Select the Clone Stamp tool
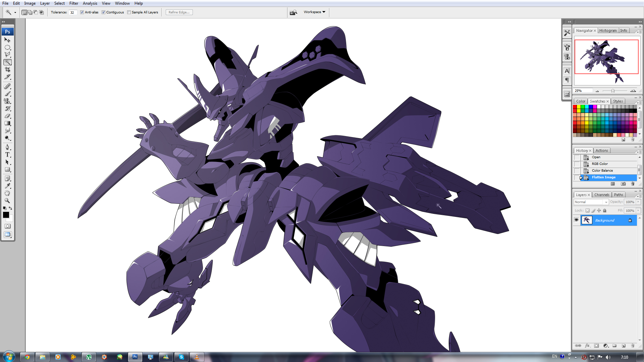 (7, 101)
